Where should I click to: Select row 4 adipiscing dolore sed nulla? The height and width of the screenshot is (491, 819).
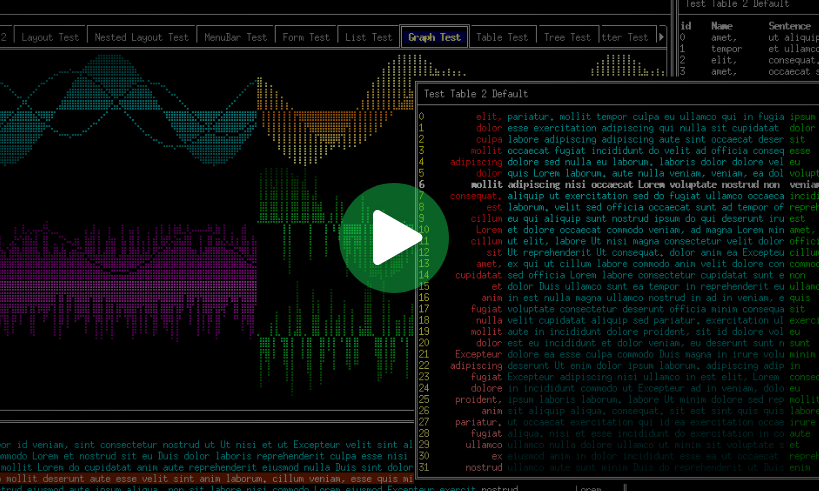coord(618,162)
